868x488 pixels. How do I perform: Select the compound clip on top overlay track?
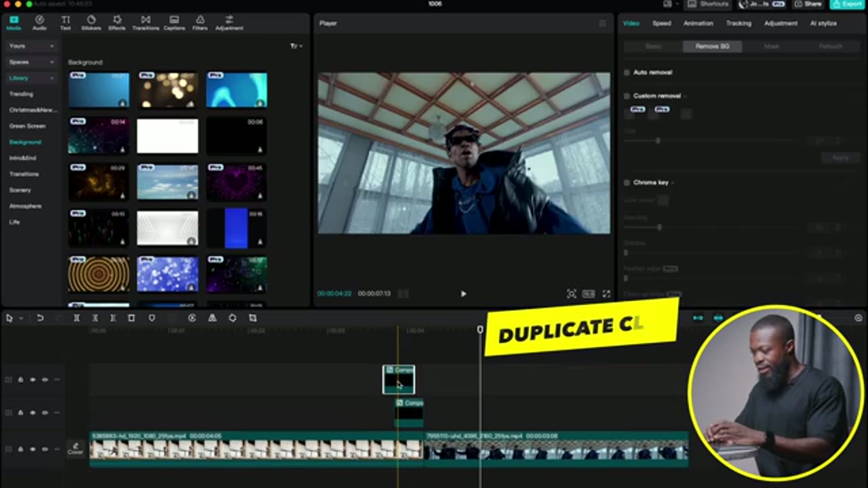pyautogui.click(x=399, y=380)
